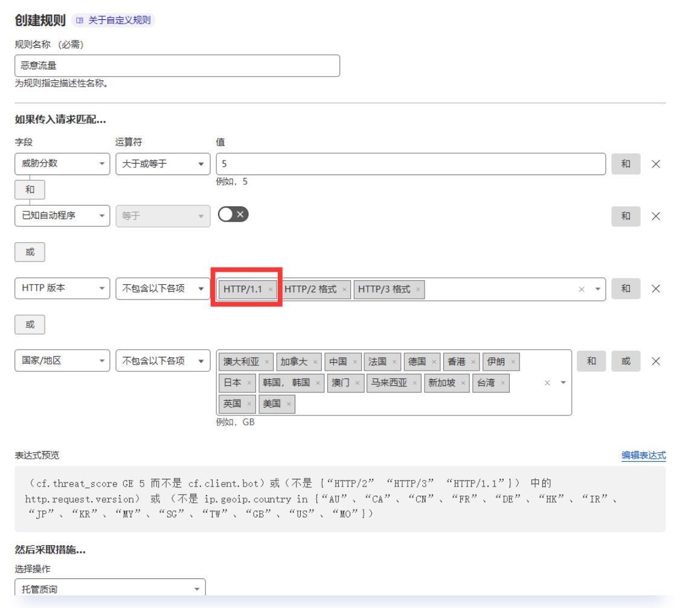Expand the 托管质询 action dropdown
The height and width of the screenshot is (608, 700).
pos(110,589)
